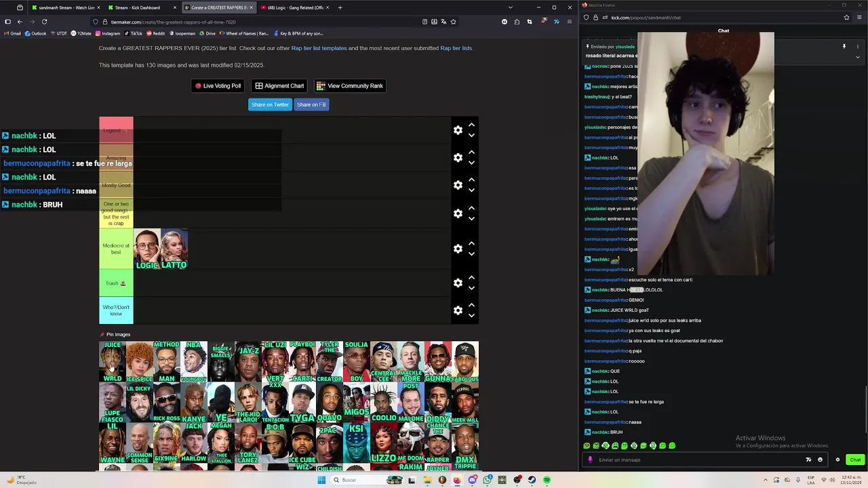Open the Alignment Chart button
Image resolution: width=868 pixels, height=488 pixels.
click(x=279, y=86)
